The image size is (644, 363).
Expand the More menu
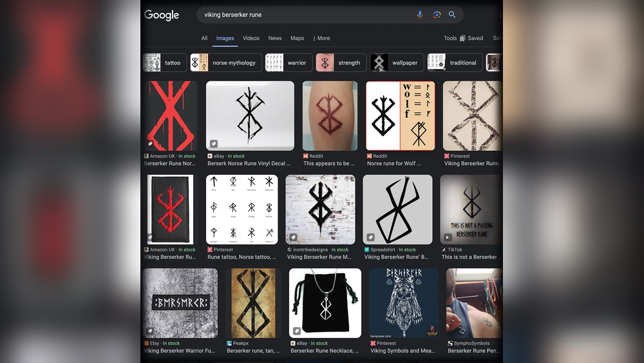tap(321, 38)
